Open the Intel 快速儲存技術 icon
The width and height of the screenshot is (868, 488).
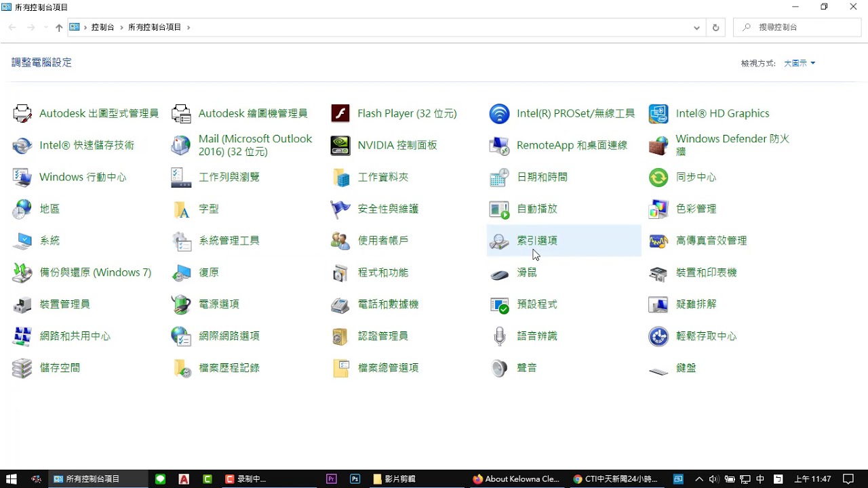[x=22, y=145]
